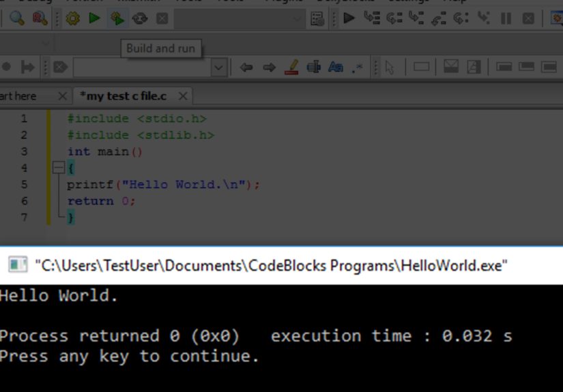
Task: Click the Build and run icon
Action: click(117, 18)
